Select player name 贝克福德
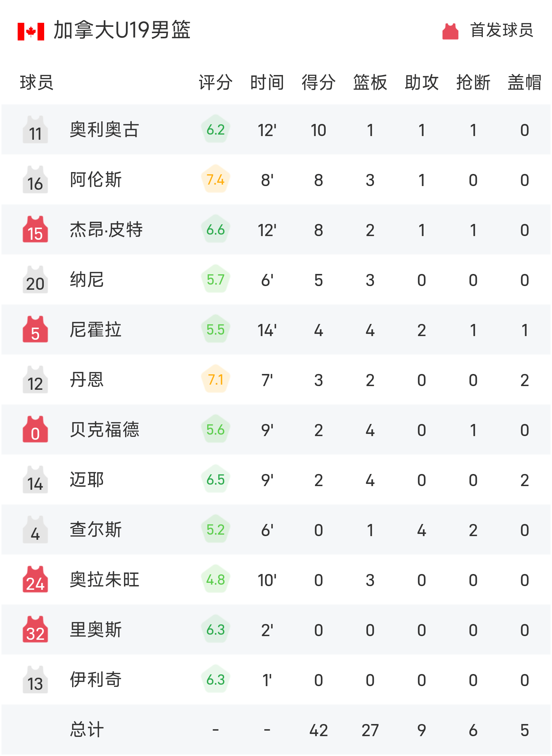Image resolution: width=552 pixels, height=756 pixels. pyautogui.click(x=105, y=430)
